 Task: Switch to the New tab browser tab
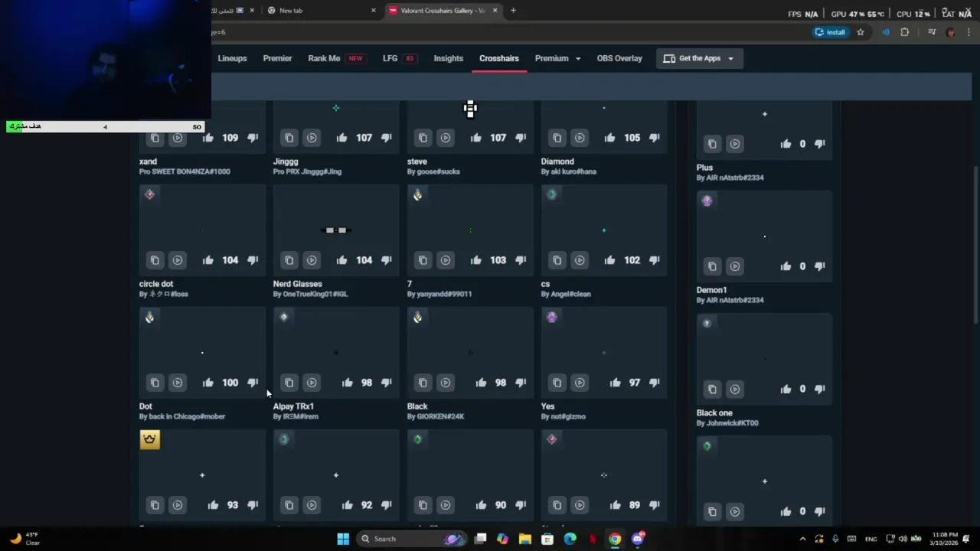point(322,11)
